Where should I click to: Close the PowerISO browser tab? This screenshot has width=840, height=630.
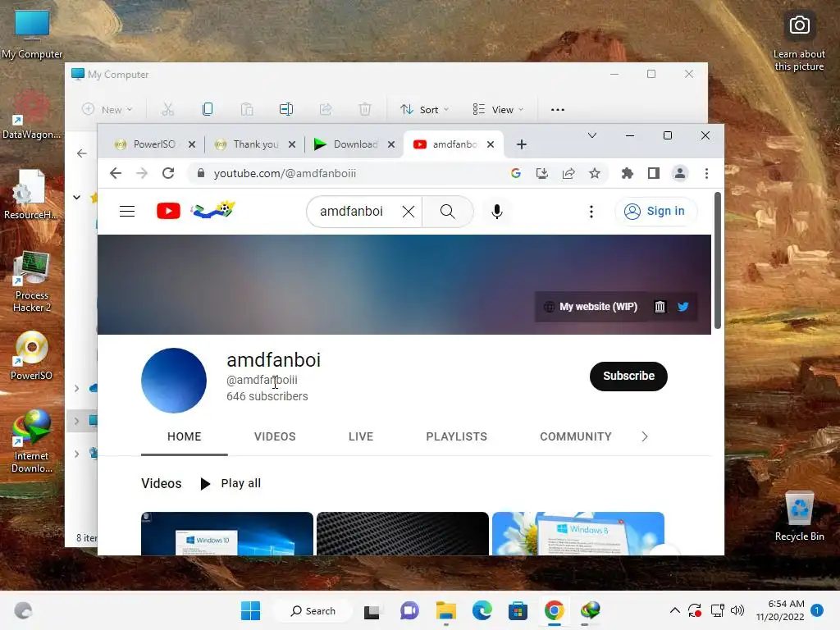[192, 144]
